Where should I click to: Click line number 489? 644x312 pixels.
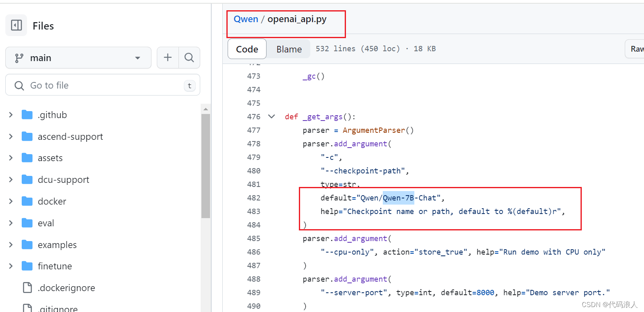(x=254, y=293)
